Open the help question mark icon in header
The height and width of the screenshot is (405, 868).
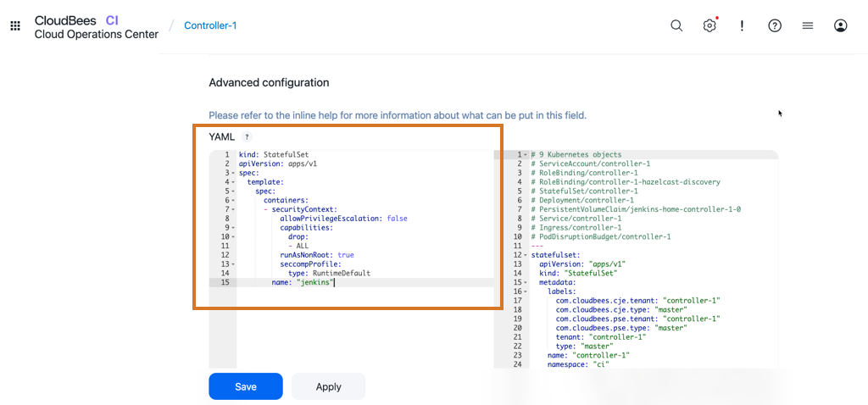(775, 26)
